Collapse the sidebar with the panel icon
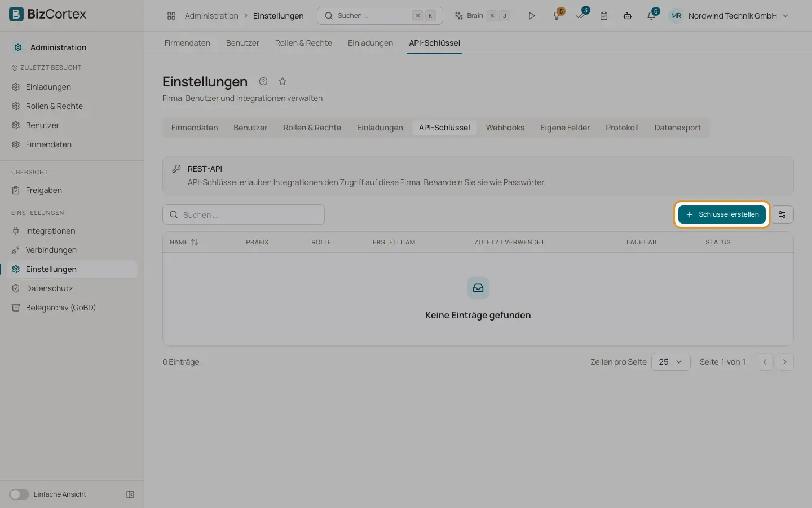The height and width of the screenshot is (508, 812). pos(130,494)
